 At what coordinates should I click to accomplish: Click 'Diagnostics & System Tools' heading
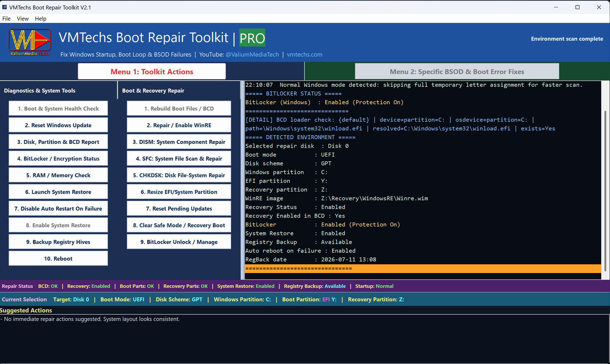[x=40, y=91]
